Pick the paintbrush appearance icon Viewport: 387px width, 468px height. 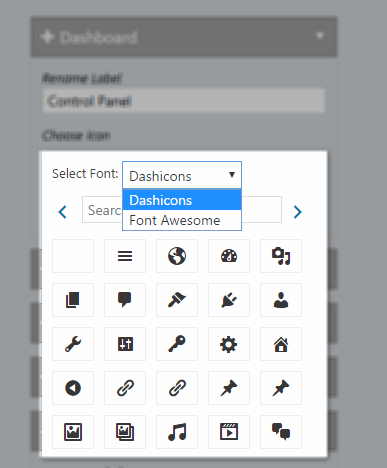(177, 300)
